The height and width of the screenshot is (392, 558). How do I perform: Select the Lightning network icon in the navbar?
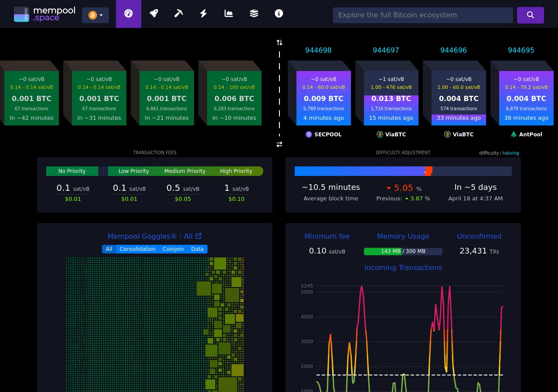coord(203,14)
